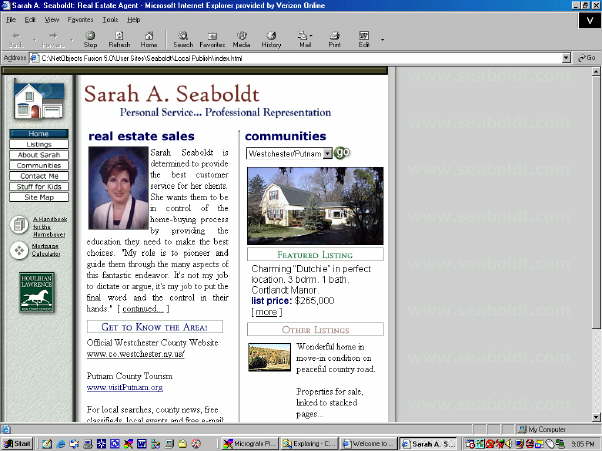Go to the browser Home toolbar button
Viewport: 602px width, 451px height.
click(x=149, y=40)
